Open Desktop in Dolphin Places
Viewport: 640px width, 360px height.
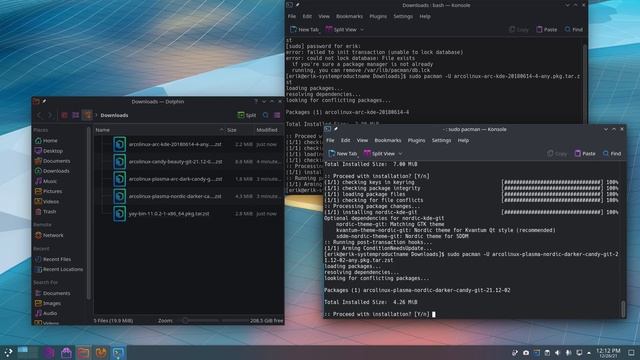pos(49,151)
